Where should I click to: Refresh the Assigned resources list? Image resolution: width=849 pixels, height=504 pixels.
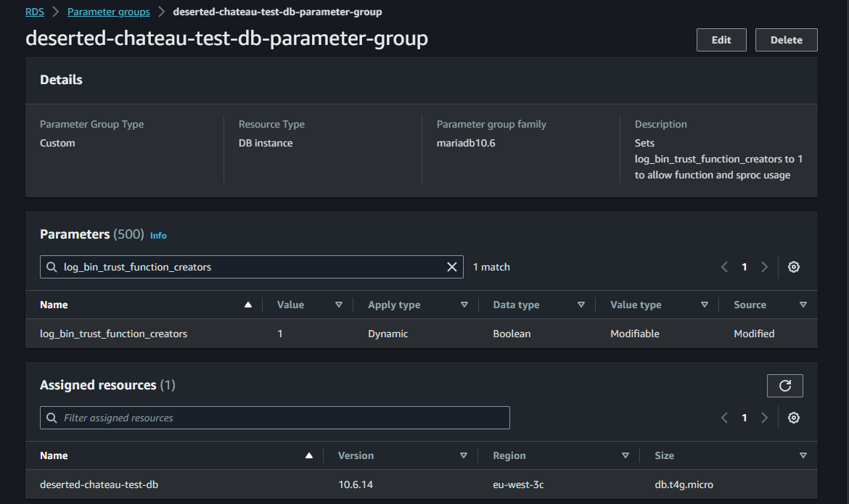click(x=784, y=386)
